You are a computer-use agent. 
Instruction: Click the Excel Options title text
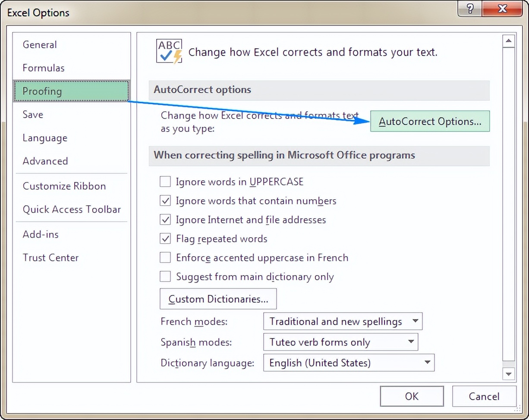38,13
